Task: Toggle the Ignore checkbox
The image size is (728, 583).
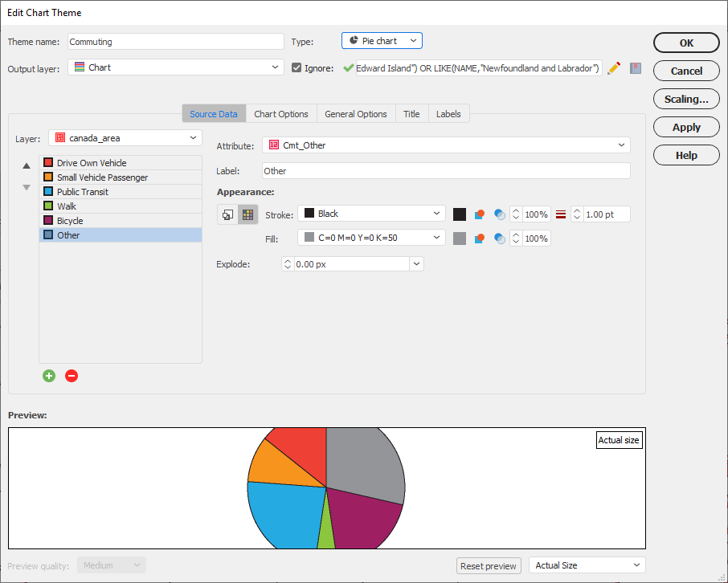Action: tap(297, 67)
